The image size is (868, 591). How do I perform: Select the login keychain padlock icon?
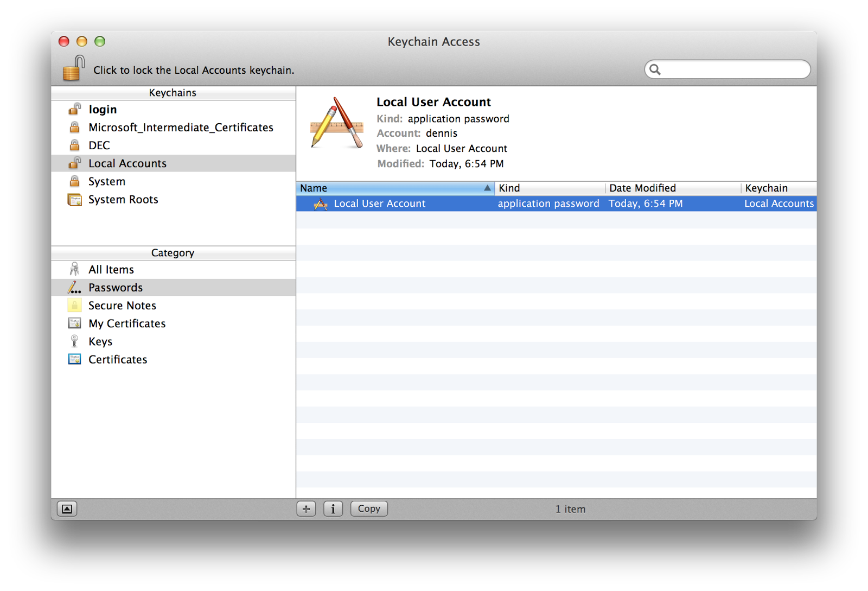(74, 109)
